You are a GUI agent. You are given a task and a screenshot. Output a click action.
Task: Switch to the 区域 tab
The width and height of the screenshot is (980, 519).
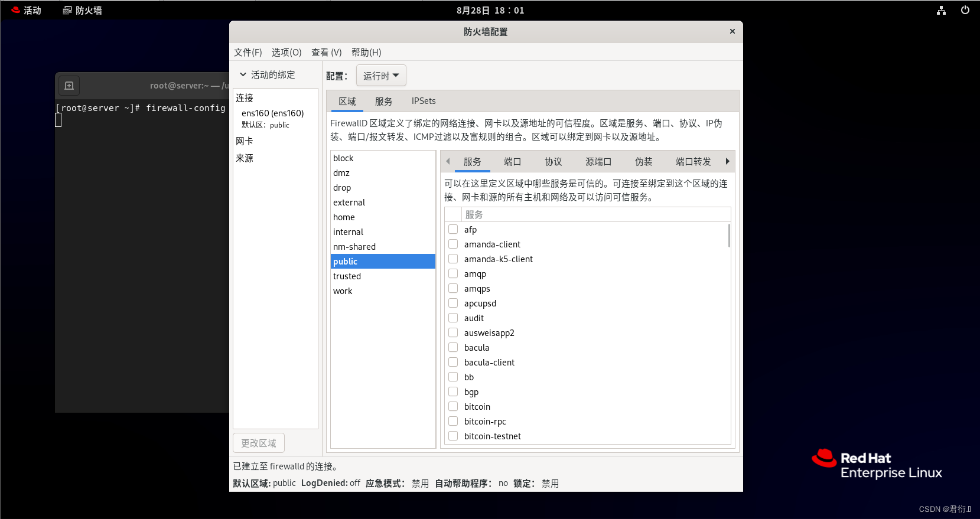[x=347, y=101]
